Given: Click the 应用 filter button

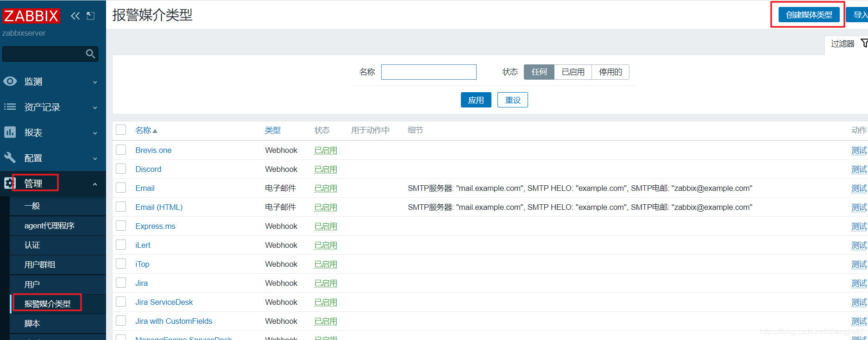Looking at the screenshot, I should 476,100.
